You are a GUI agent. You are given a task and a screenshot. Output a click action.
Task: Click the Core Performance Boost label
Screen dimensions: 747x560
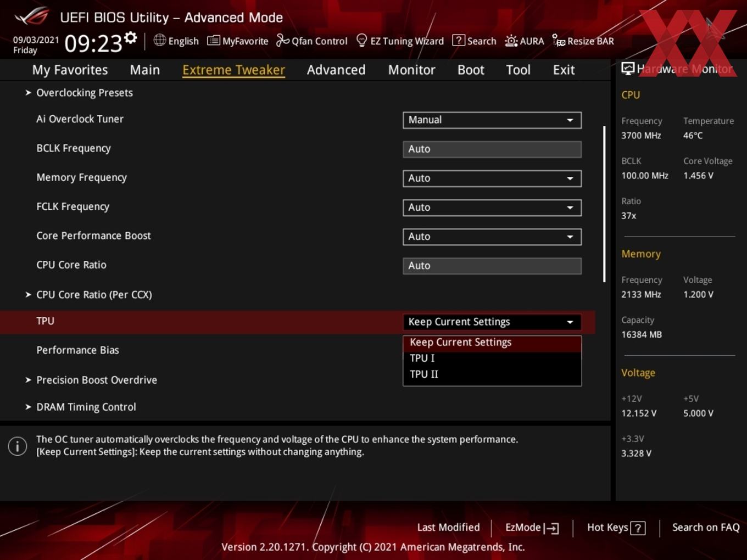point(93,236)
